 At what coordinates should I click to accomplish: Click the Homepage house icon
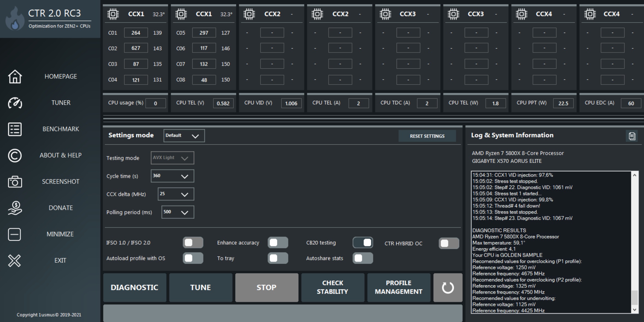point(15,76)
